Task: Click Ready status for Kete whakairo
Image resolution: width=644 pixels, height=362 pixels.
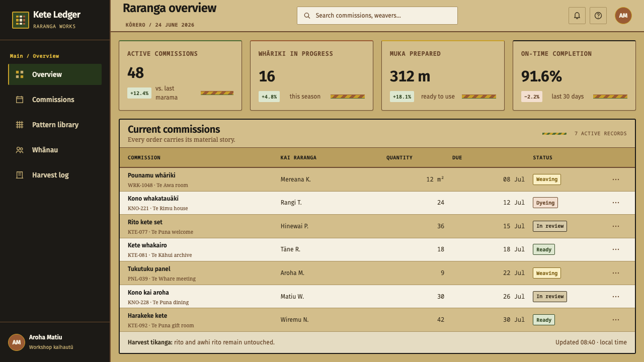Action: point(544,249)
